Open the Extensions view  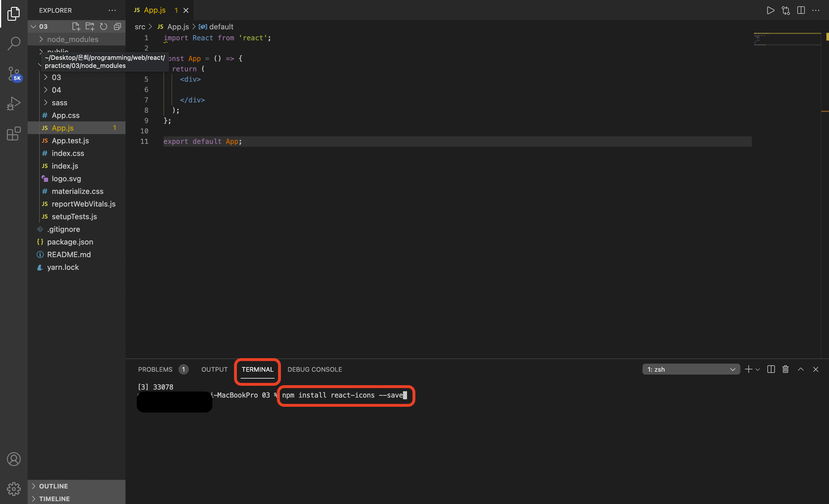pos(14,133)
